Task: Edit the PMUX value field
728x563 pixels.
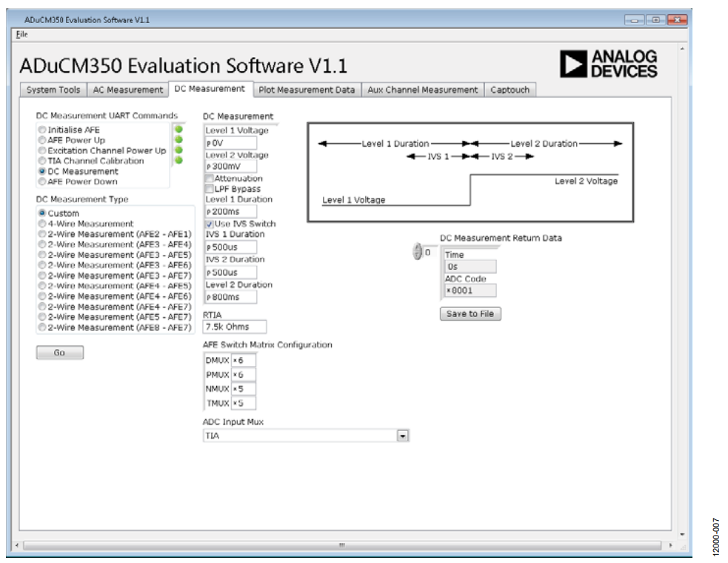Action: (244, 375)
